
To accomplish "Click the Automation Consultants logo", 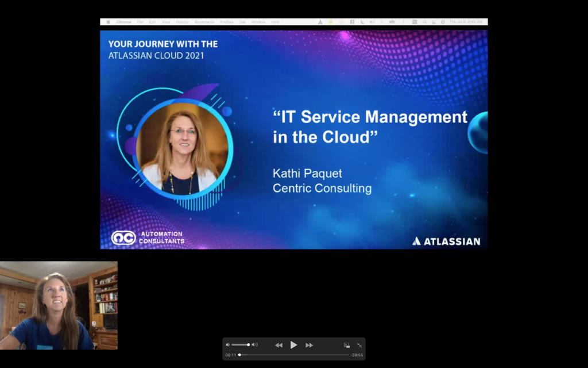I will tap(148, 237).
